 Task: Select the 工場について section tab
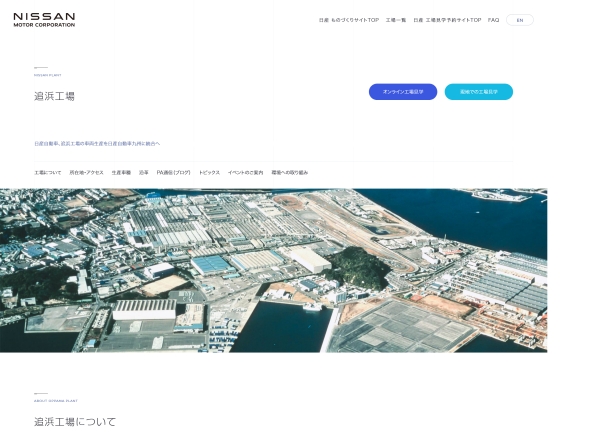[x=48, y=172]
